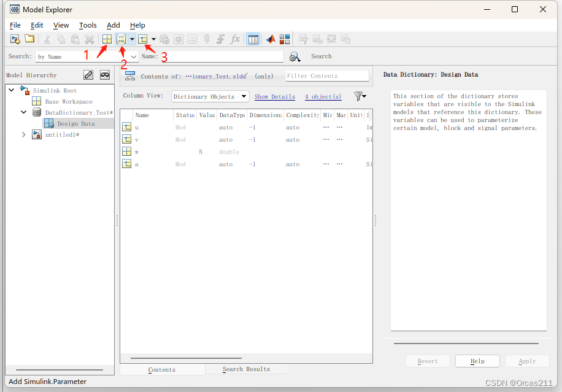Screen dimensions: 562x392
Task: Click the Copy toolbar icon
Action: tap(61, 39)
